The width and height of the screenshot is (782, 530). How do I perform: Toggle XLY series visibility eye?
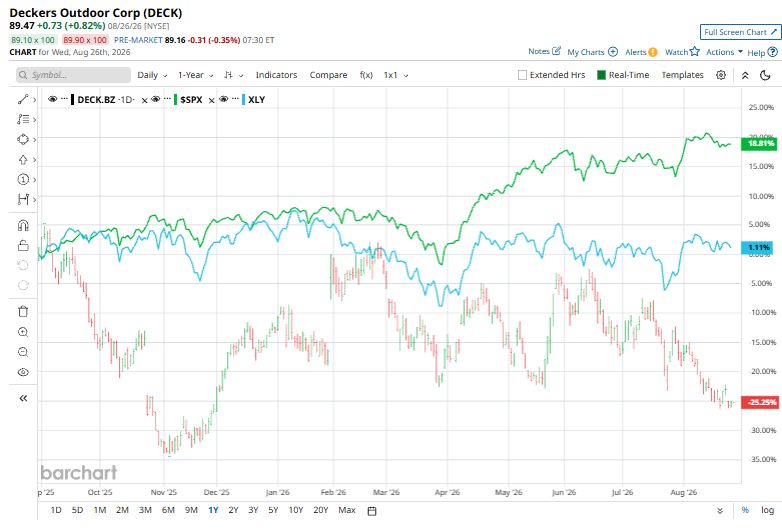point(223,99)
